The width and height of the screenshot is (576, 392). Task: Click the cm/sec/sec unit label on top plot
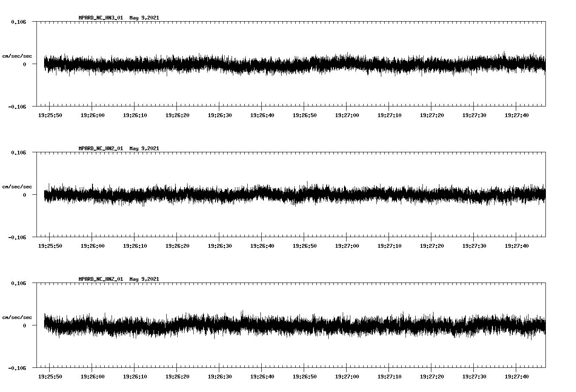17,56
